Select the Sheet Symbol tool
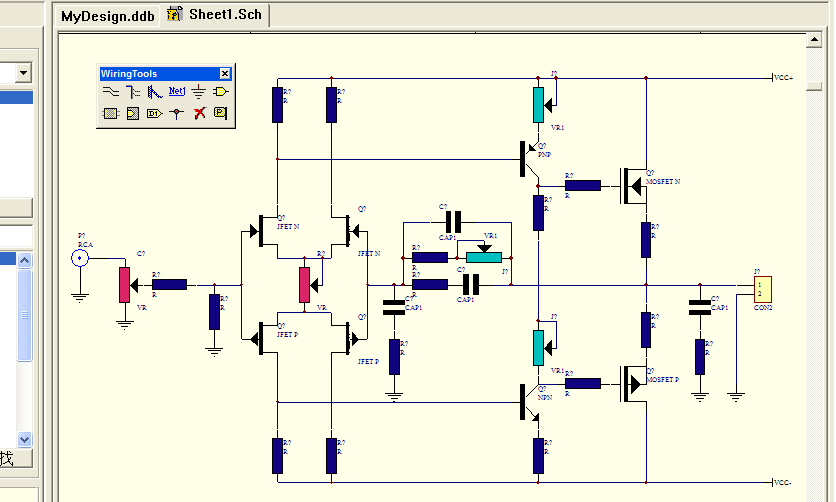This screenshot has height=502, width=836. [110, 114]
